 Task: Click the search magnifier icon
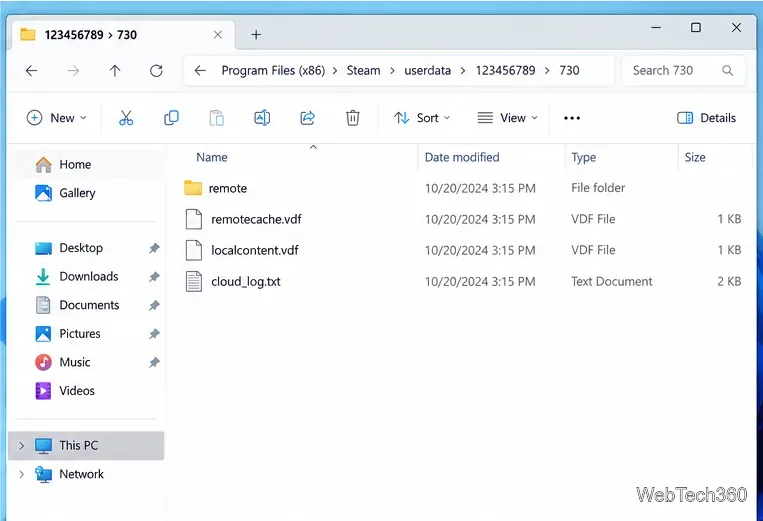(727, 71)
